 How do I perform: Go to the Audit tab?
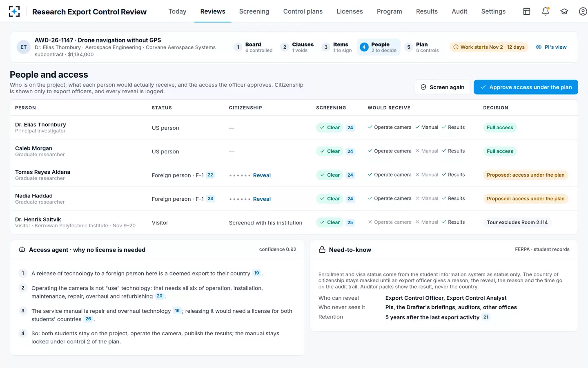459,11
